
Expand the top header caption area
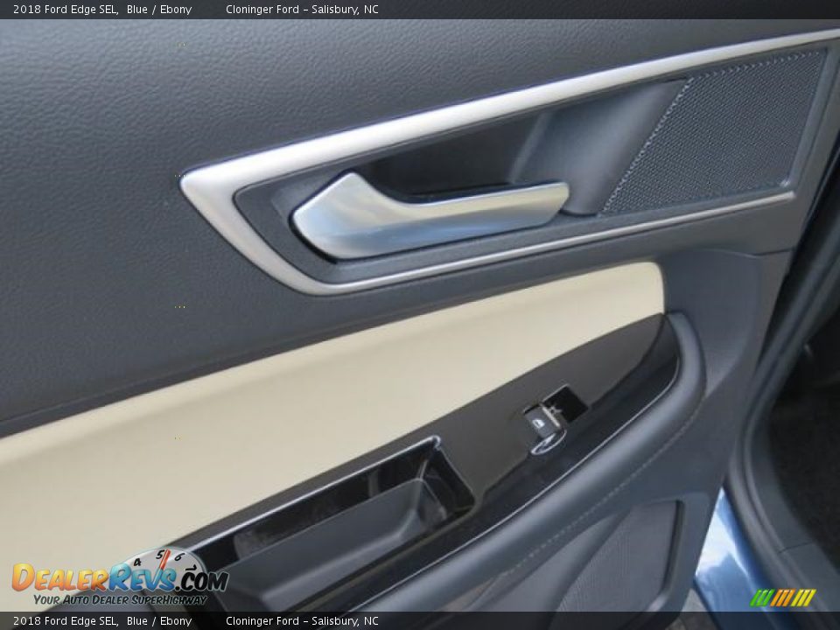tap(420, 10)
